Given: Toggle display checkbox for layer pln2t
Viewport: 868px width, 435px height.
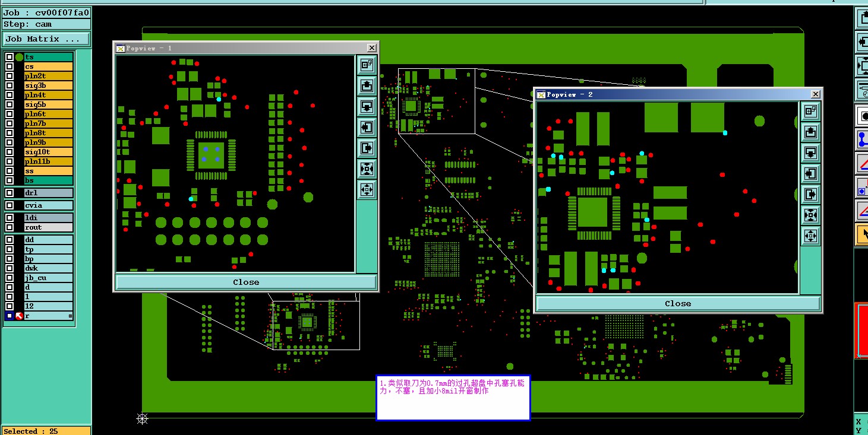Looking at the screenshot, I should tap(10, 76).
